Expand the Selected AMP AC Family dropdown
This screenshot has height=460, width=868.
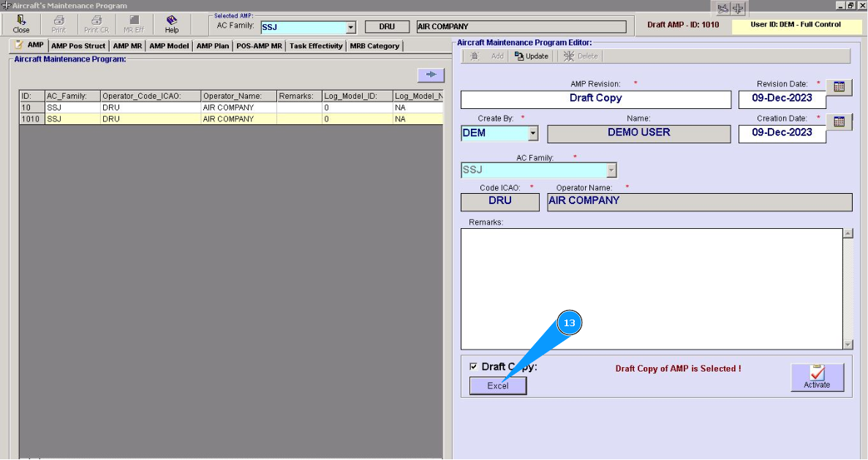[x=351, y=27]
